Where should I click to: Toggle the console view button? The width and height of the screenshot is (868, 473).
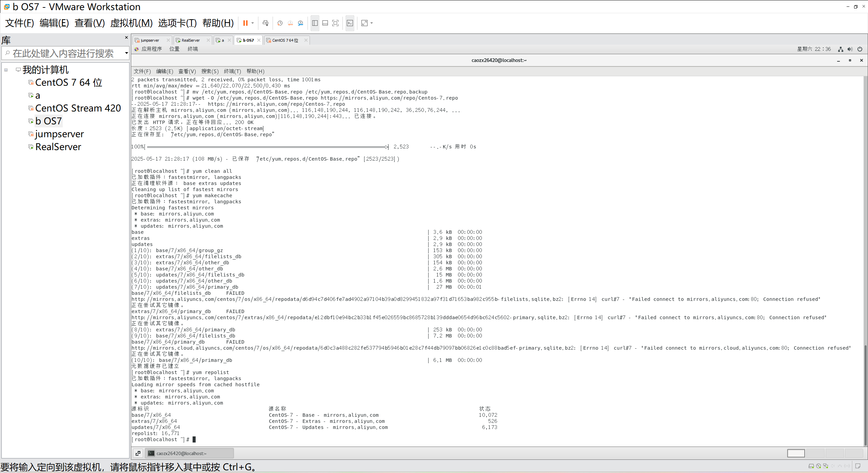click(x=350, y=23)
